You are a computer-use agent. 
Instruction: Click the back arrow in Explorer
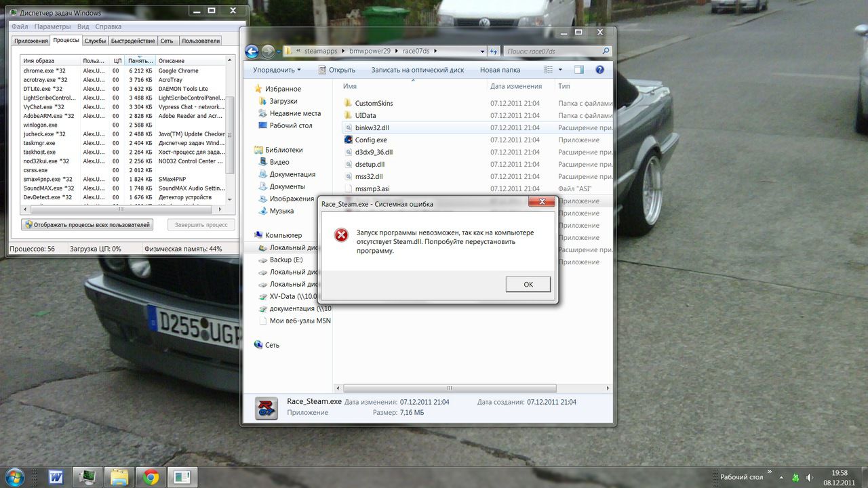click(252, 51)
